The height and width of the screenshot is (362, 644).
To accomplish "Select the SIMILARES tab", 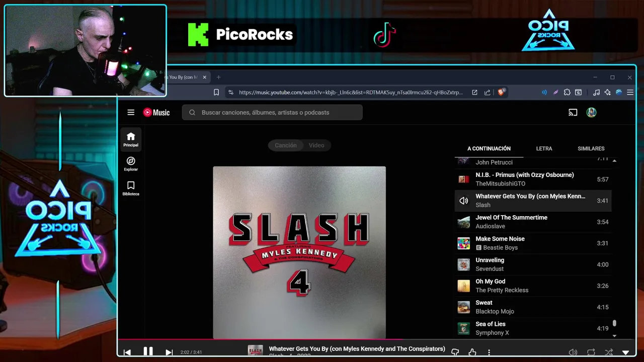I will [x=591, y=149].
